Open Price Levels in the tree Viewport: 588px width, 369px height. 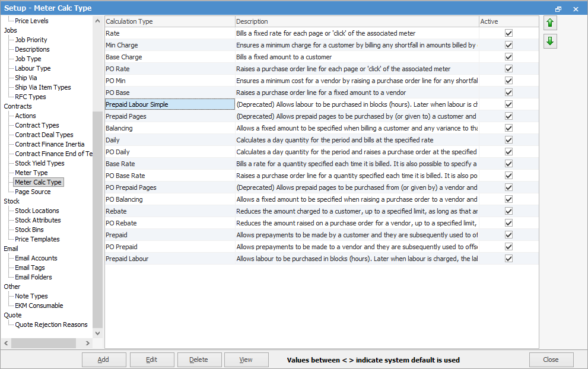click(31, 21)
